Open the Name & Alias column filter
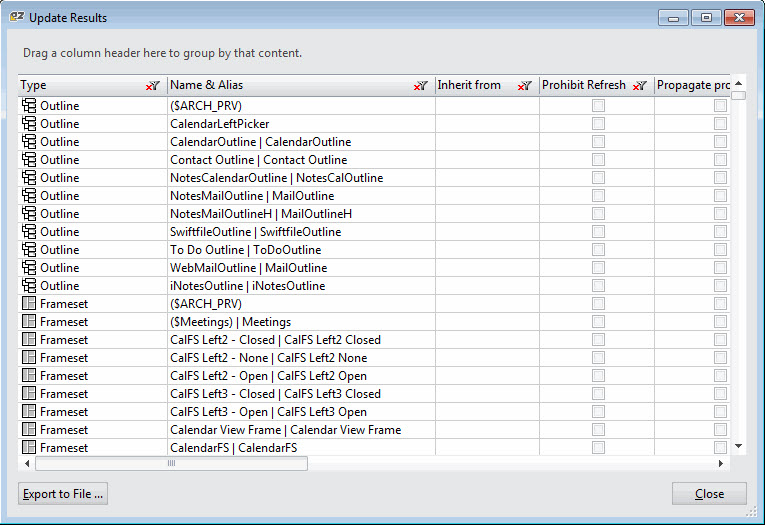 [x=421, y=86]
